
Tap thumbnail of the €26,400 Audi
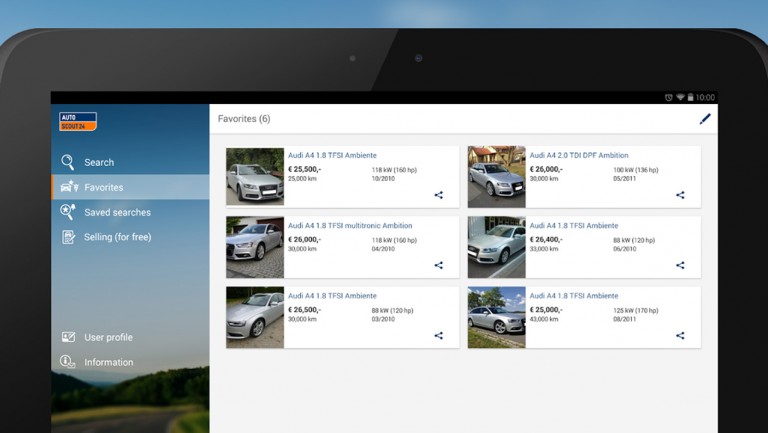(496, 247)
